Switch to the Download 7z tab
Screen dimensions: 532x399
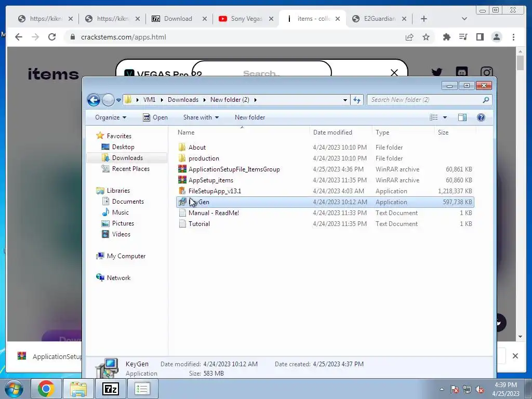point(179,19)
